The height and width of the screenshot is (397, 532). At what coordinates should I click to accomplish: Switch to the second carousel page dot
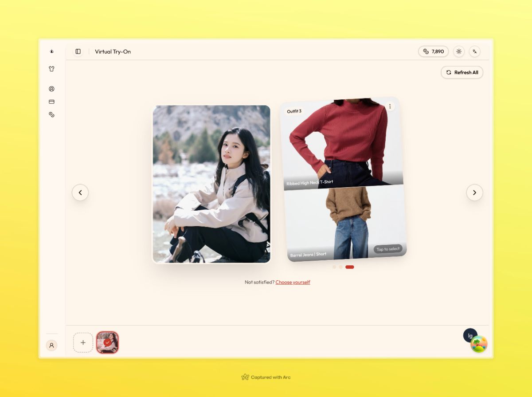coord(340,267)
